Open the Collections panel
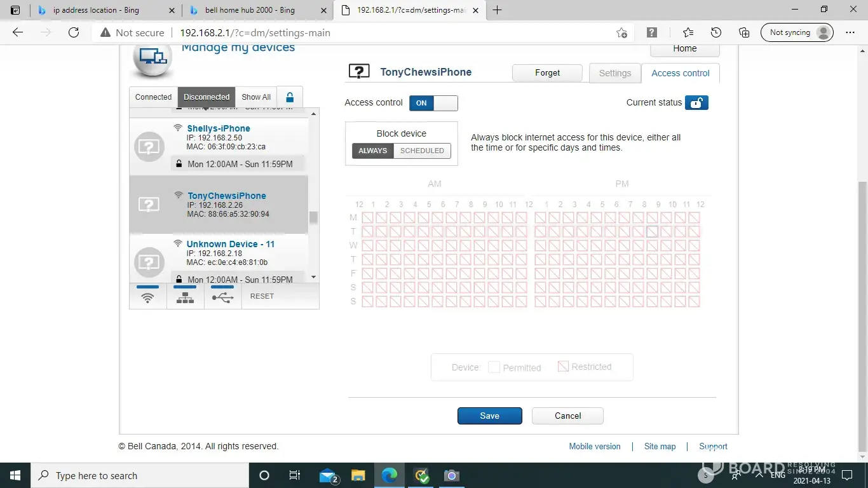The height and width of the screenshot is (488, 868). (744, 33)
